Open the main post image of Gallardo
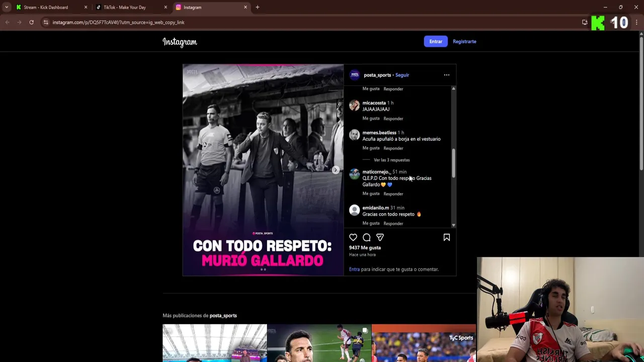Screen dimensions: 644x362 263,170
